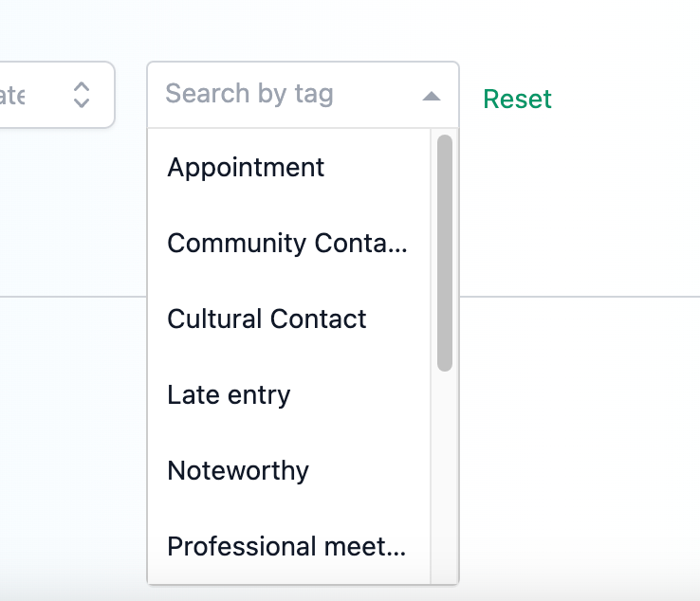The height and width of the screenshot is (601, 700).
Task: Select the Professional meeting tag option
Action: coord(286,547)
